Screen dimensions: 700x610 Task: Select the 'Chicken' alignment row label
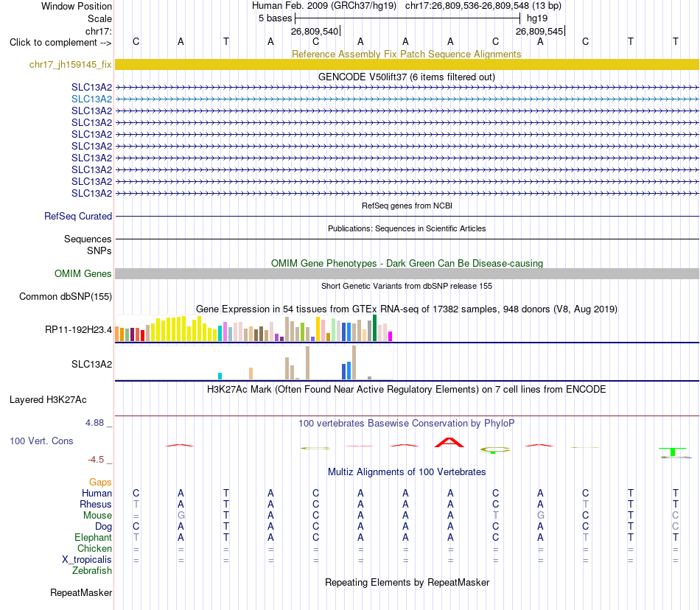click(x=94, y=548)
